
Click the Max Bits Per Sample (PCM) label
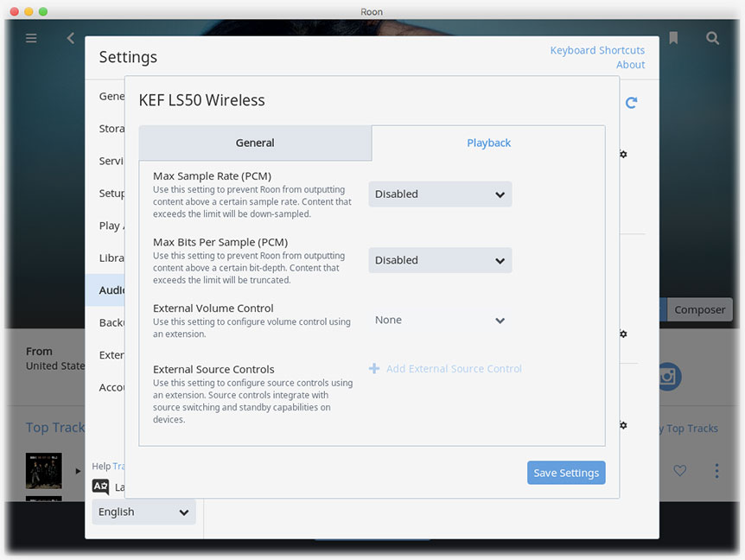220,242
